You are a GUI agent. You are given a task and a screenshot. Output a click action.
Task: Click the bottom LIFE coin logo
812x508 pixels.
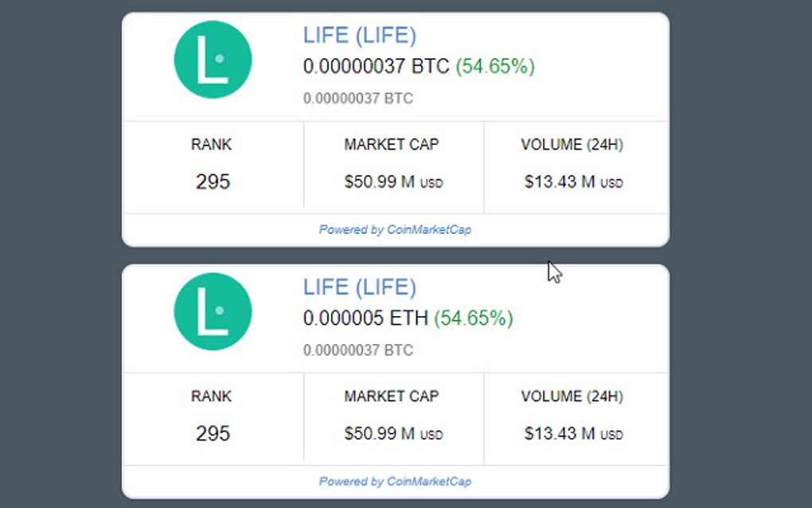(212, 312)
